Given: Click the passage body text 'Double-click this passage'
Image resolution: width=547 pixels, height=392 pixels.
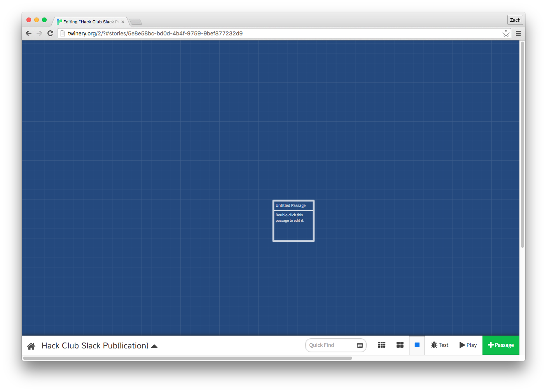Looking at the screenshot, I should click(x=290, y=218).
